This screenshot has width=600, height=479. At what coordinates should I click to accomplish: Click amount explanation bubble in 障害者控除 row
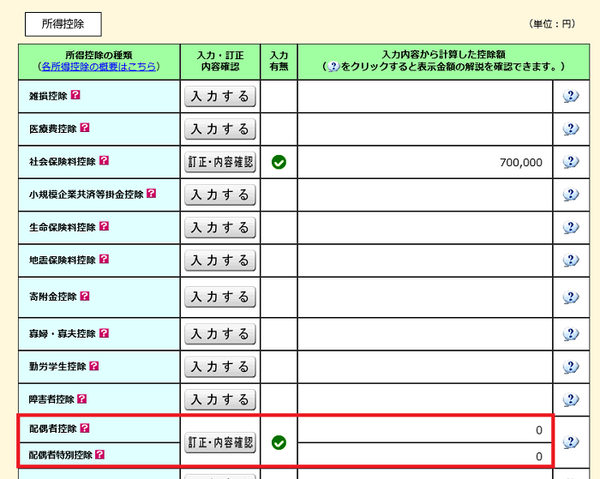click(x=571, y=400)
